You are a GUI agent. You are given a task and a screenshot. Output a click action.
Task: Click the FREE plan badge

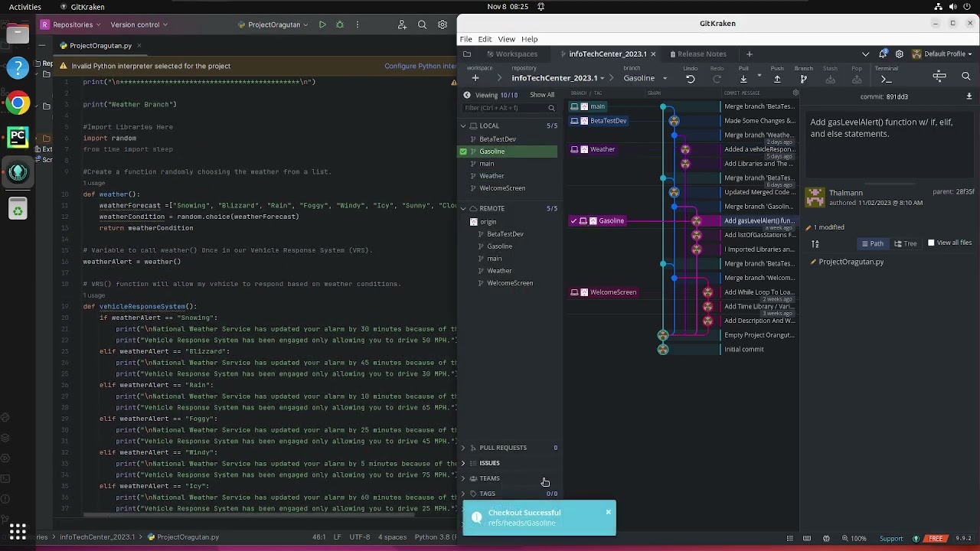936,539
